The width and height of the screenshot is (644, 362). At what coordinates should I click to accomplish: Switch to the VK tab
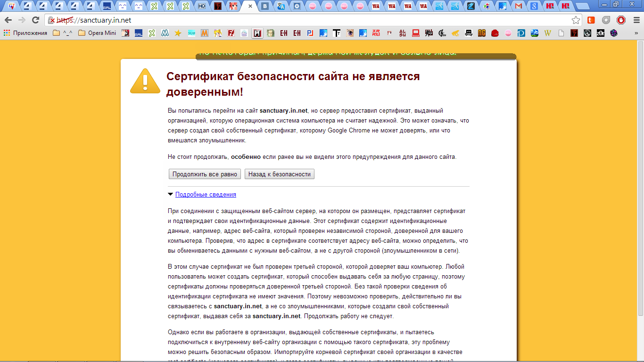click(x=265, y=6)
